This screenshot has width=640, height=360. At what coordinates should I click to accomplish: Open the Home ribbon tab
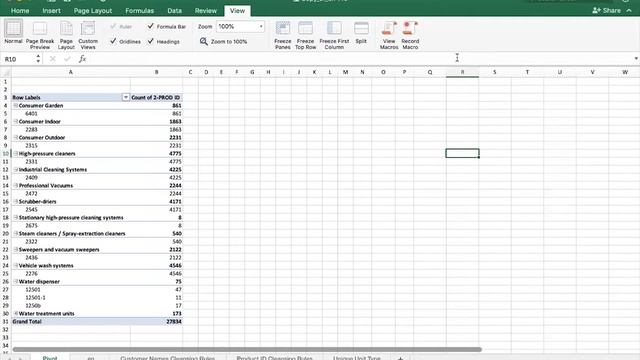tap(20, 11)
